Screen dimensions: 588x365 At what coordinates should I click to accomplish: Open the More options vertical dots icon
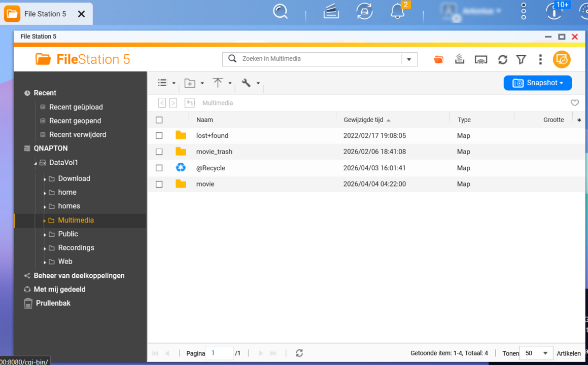(540, 59)
